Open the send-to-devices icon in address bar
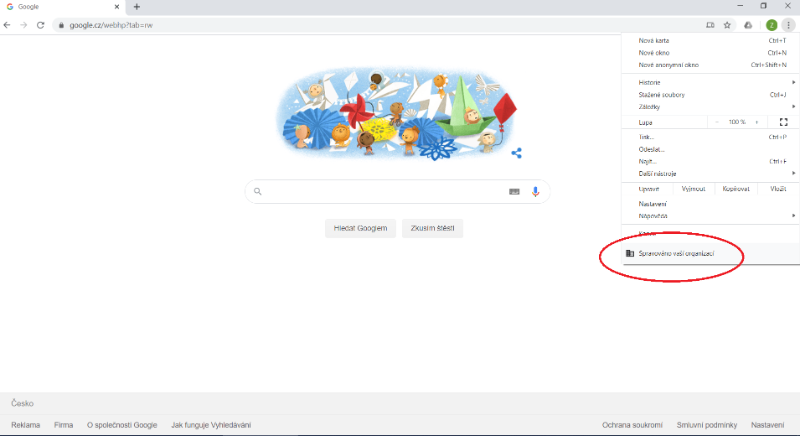800x436 pixels. [710, 25]
